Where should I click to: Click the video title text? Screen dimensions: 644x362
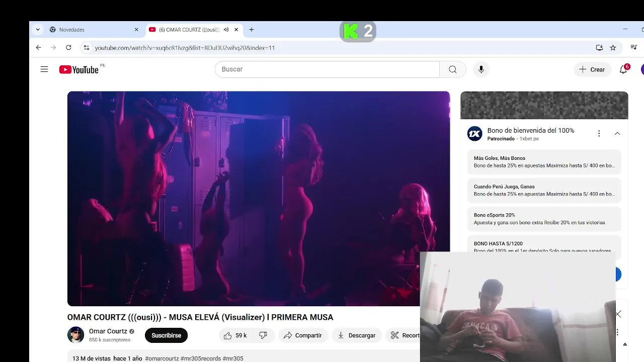click(x=200, y=317)
